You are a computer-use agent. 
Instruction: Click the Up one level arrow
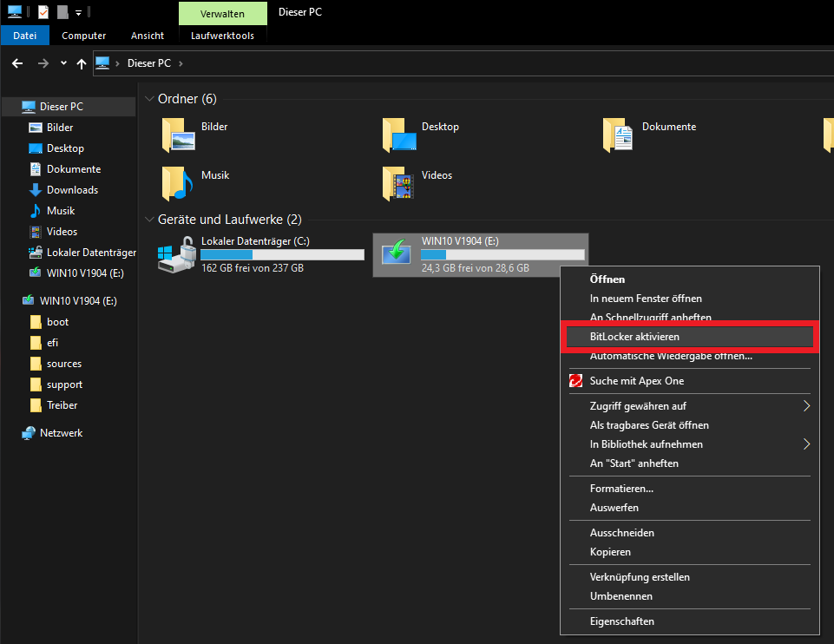click(82, 63)
